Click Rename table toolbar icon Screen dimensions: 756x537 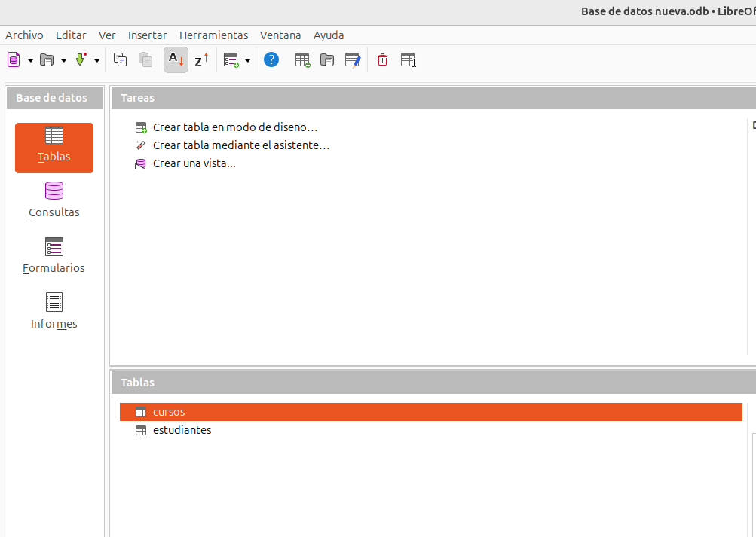coord(408,60)
